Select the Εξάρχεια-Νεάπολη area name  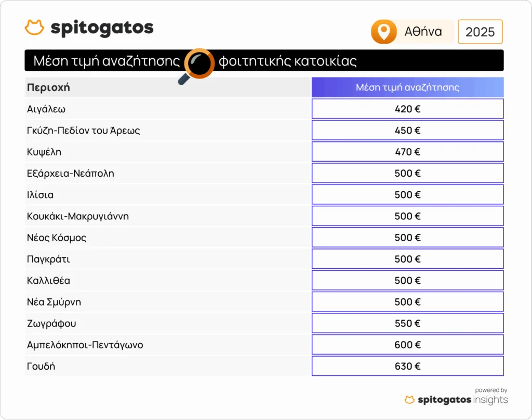[x=70, y=174]
